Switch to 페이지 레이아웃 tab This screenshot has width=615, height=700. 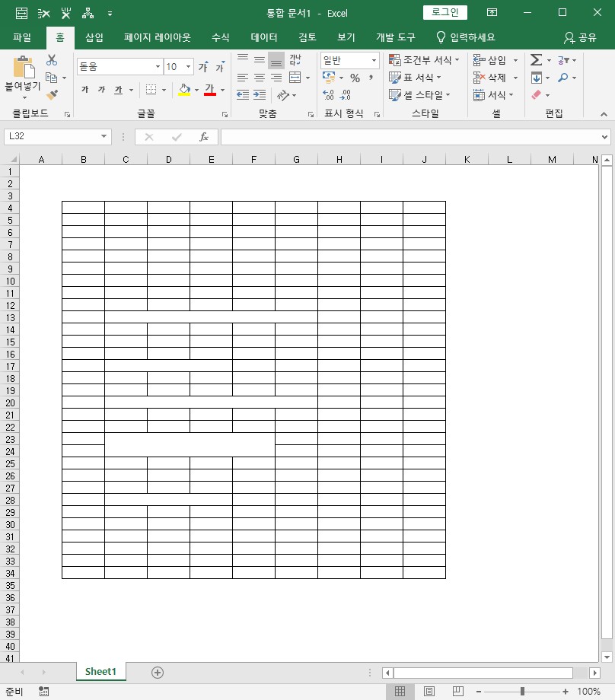(x=158, y=37)
